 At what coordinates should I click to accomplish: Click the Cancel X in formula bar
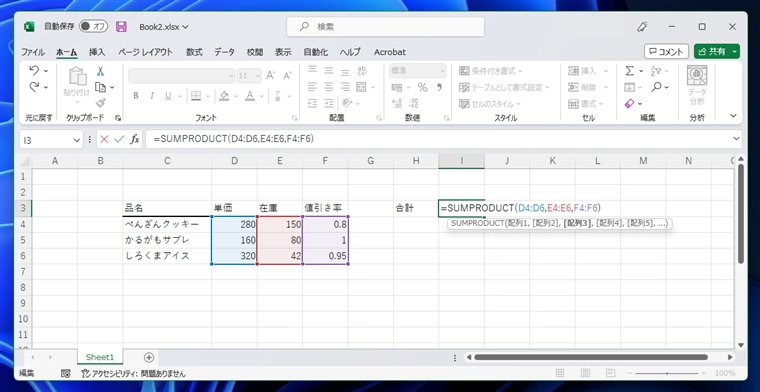click(104, 140)
